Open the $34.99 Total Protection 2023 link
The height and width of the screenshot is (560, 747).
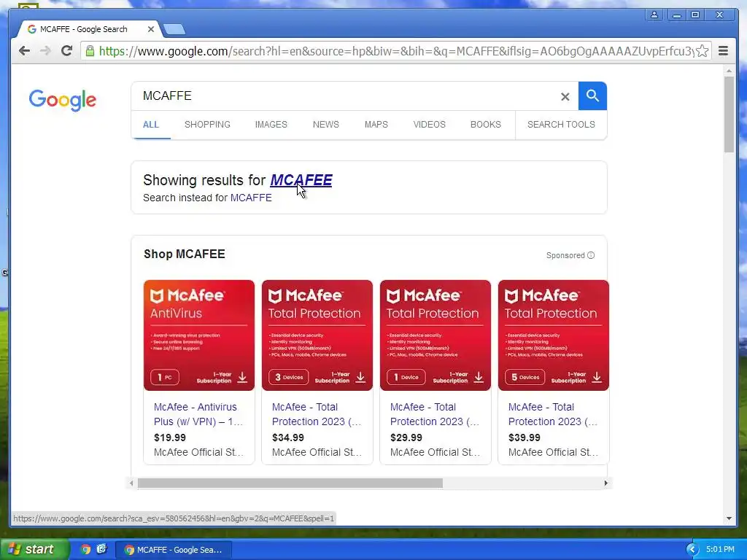tap(317, 414)
